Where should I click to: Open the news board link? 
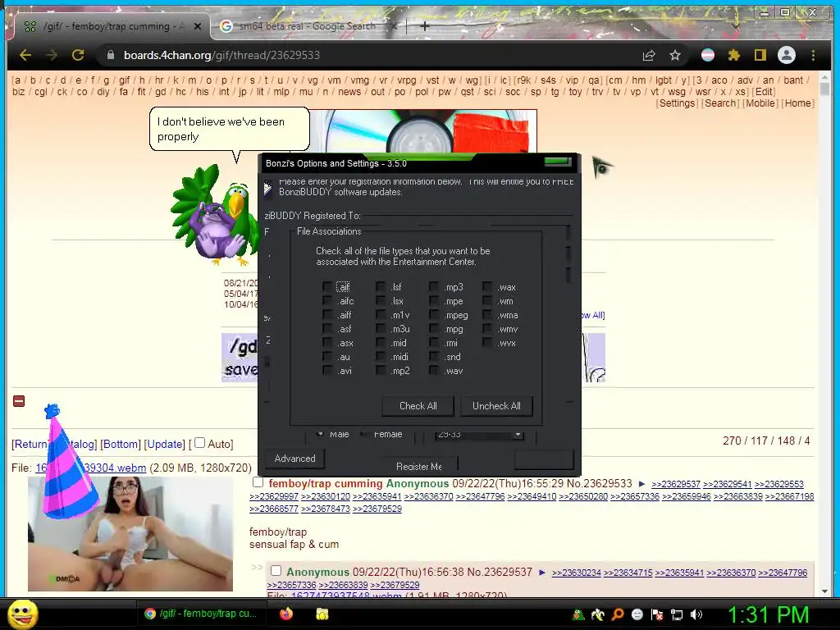[x=349, y=92]
